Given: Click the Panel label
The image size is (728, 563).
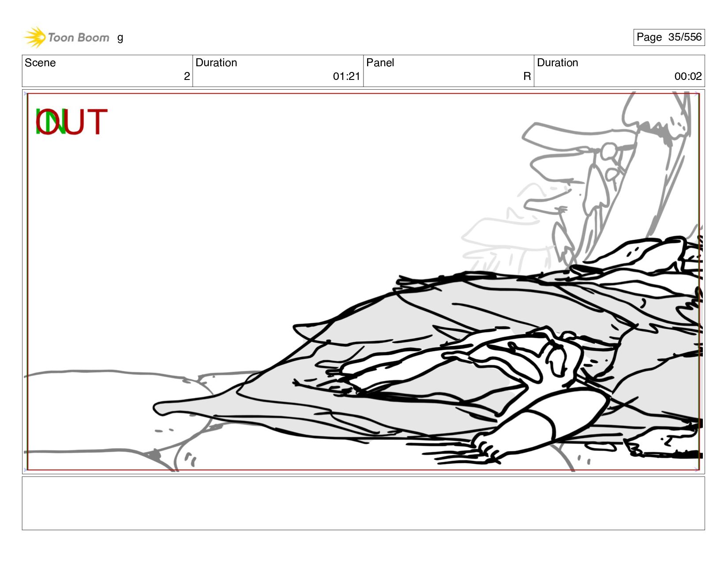Looking at the screenshot, I should 380,63.
